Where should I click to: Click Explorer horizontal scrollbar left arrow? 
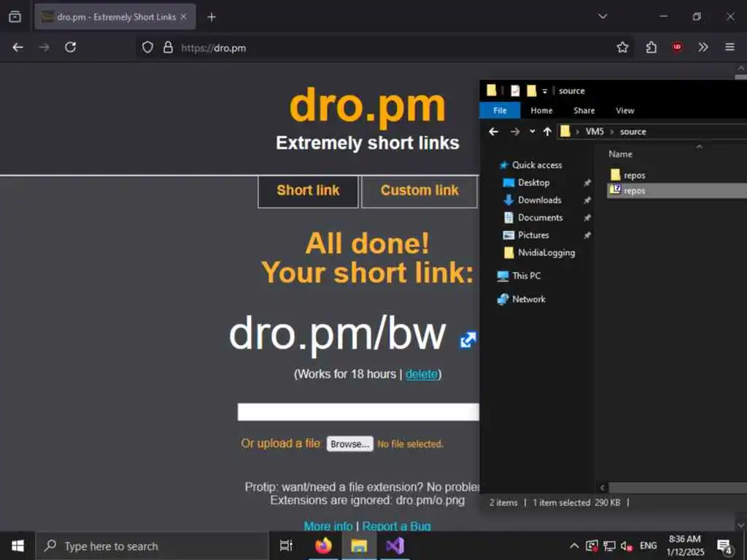(602, 488)
